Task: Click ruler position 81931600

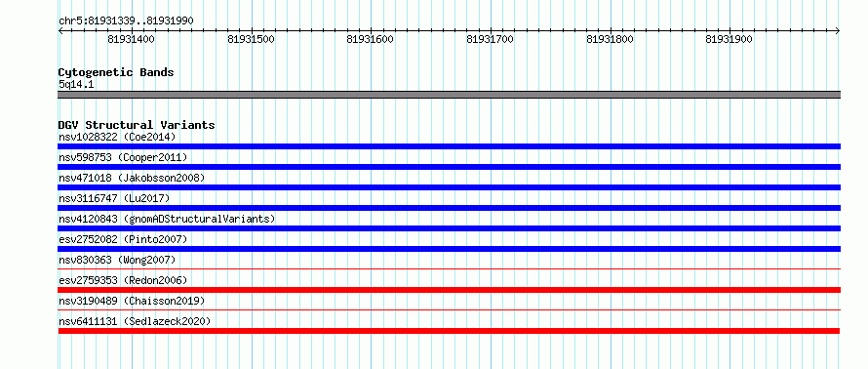Action: [371, 39]
